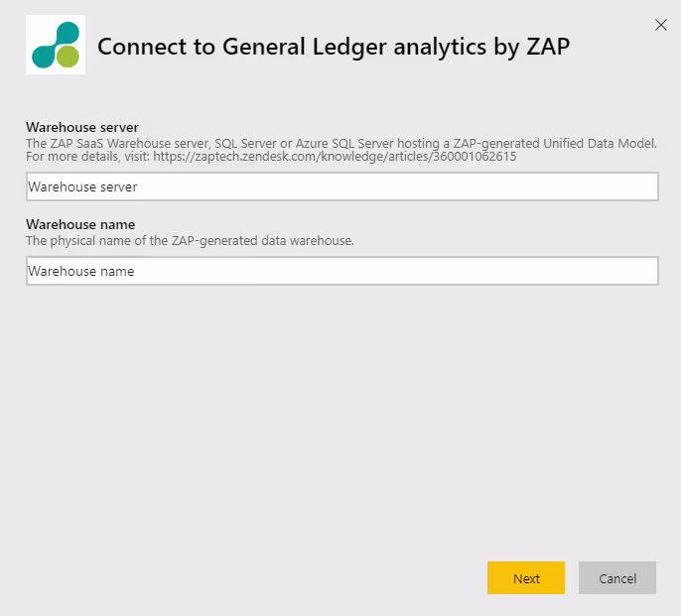Focus the Warehouse name input field

(342, 271)
